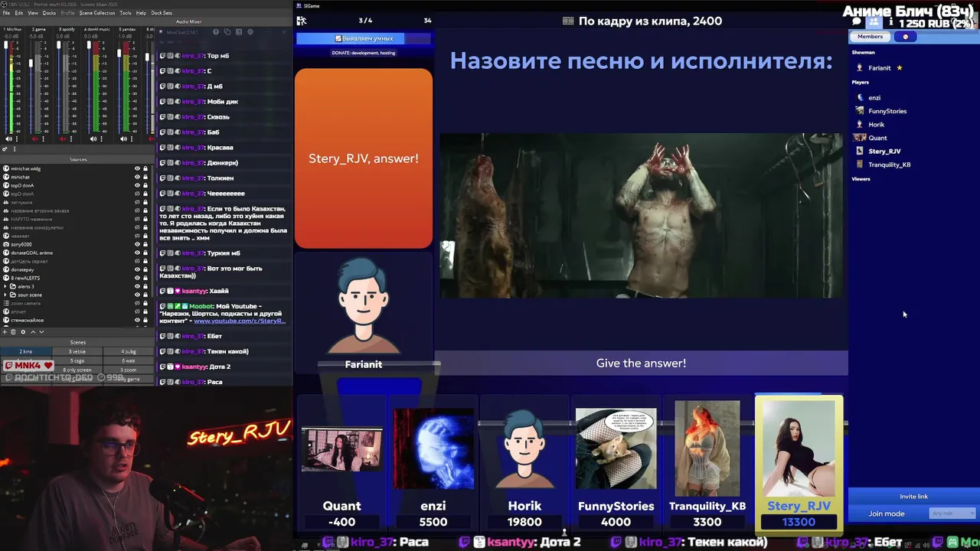The width and height of the screenshot is (980, 551).
Task: Click the Join mode button
Action: pyautogui.click(x=887, y=514)
